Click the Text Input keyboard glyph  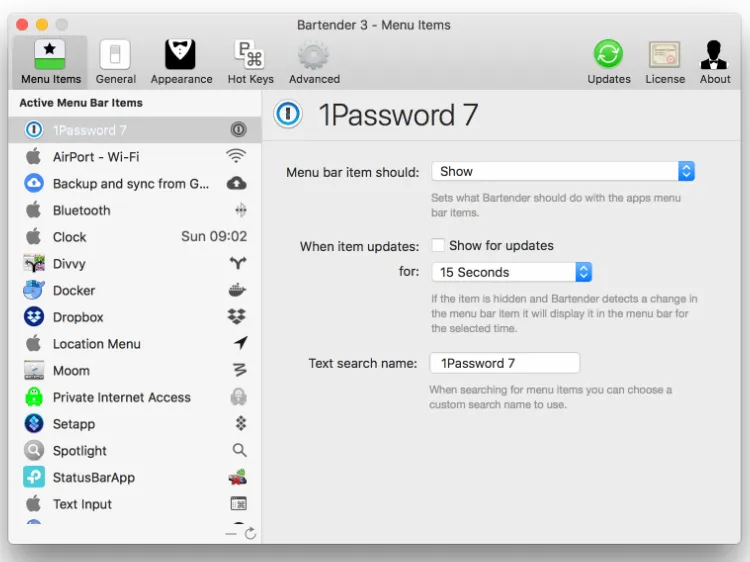click(x=239, y=504)
